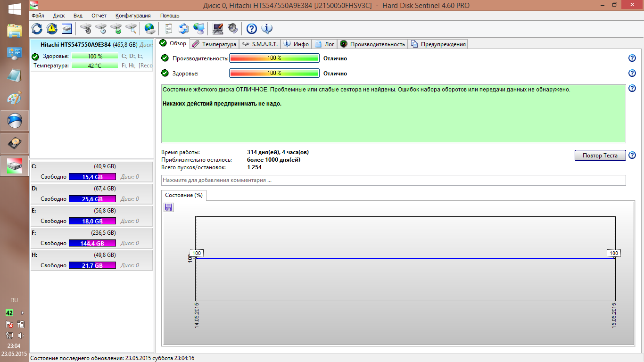Open Control Panel icon on the taskbar
The image size is (644, 362).
(x=15, y=53)
